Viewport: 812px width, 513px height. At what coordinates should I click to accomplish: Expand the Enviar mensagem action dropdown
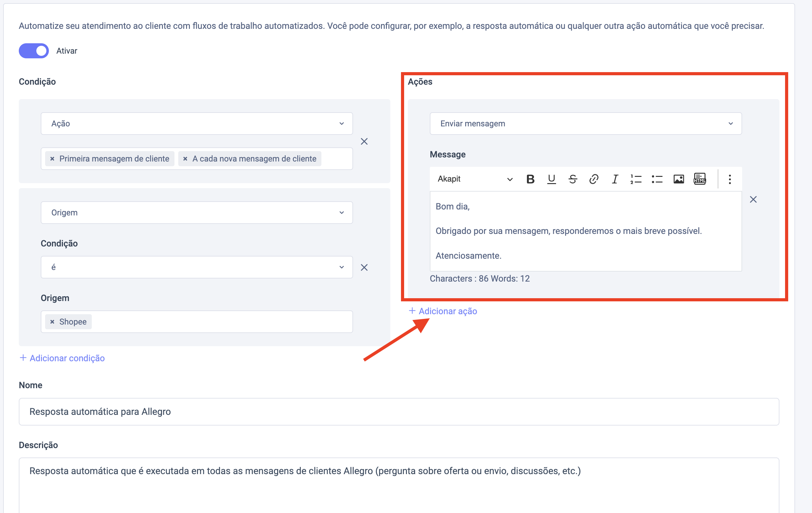(x=586, y=124)
